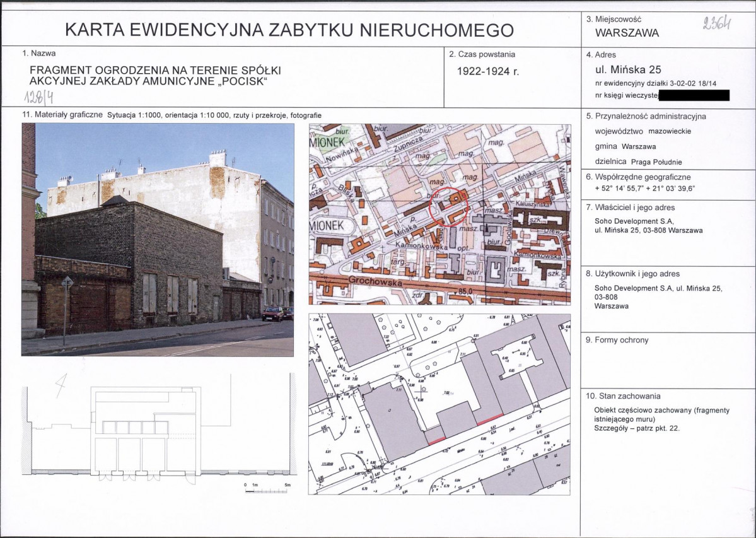
Task: Click the label '3. Miejscowość'
Action: point(614,20)
